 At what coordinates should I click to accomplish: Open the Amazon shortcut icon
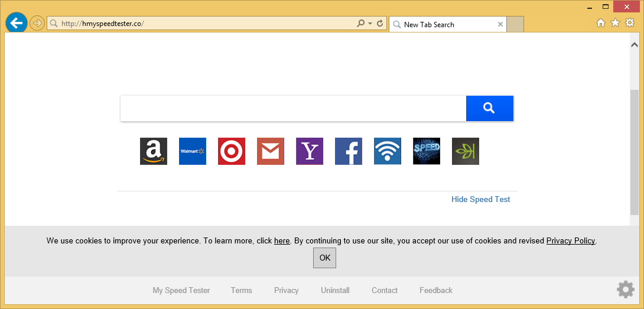click(154, 151)
